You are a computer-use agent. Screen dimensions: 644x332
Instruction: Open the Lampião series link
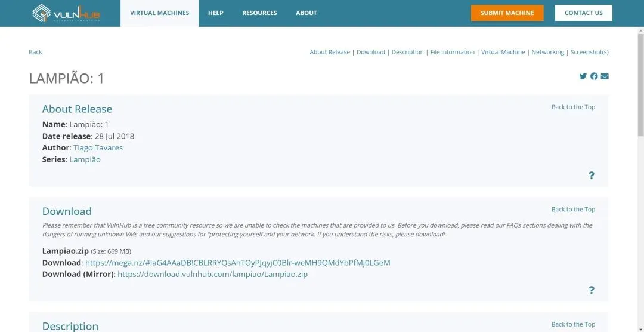click(x=85, y=159)
